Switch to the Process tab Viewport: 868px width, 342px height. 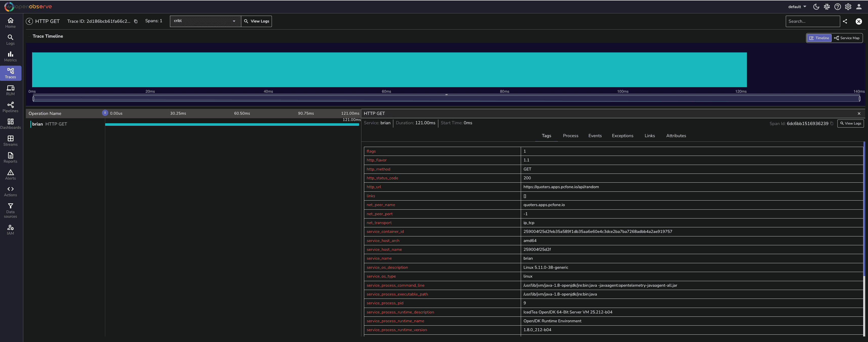tap(571, 136)
